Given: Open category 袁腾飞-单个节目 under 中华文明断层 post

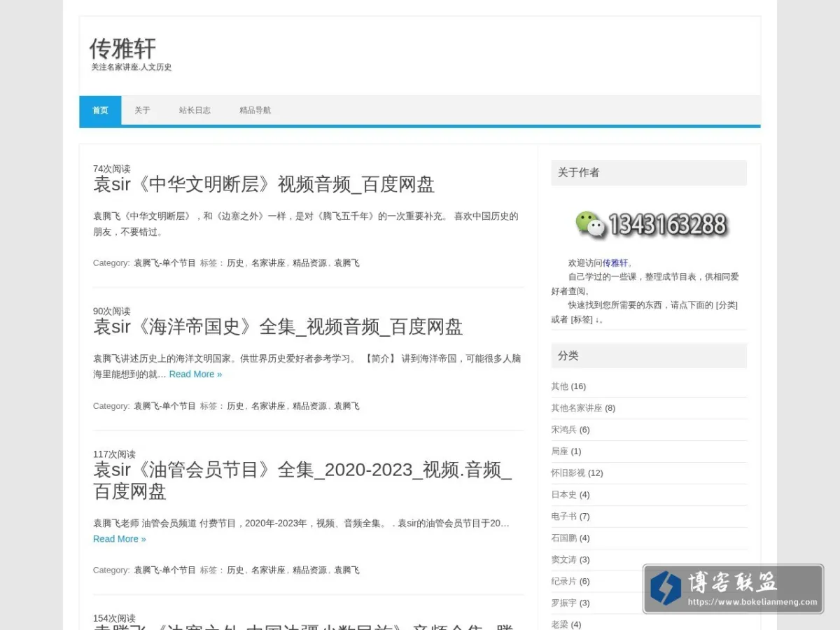Looking at the screenshot, I should tap(165, 263).
